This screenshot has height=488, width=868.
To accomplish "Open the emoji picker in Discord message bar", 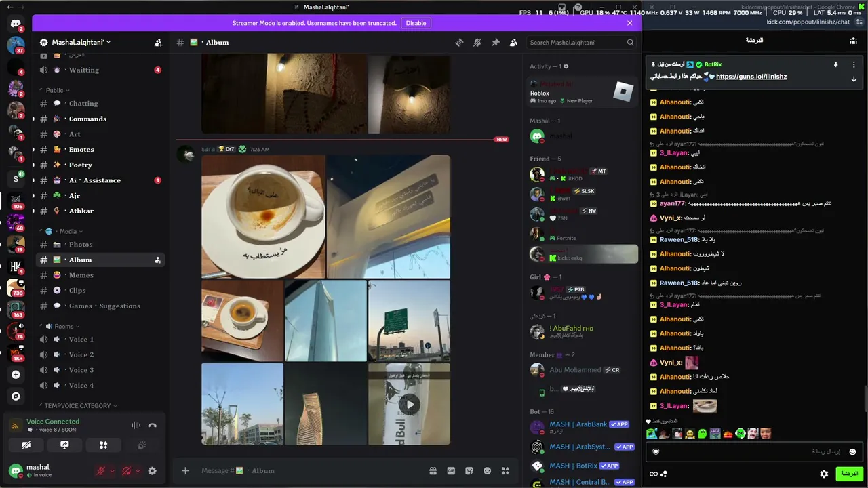I will pos(487,471).
